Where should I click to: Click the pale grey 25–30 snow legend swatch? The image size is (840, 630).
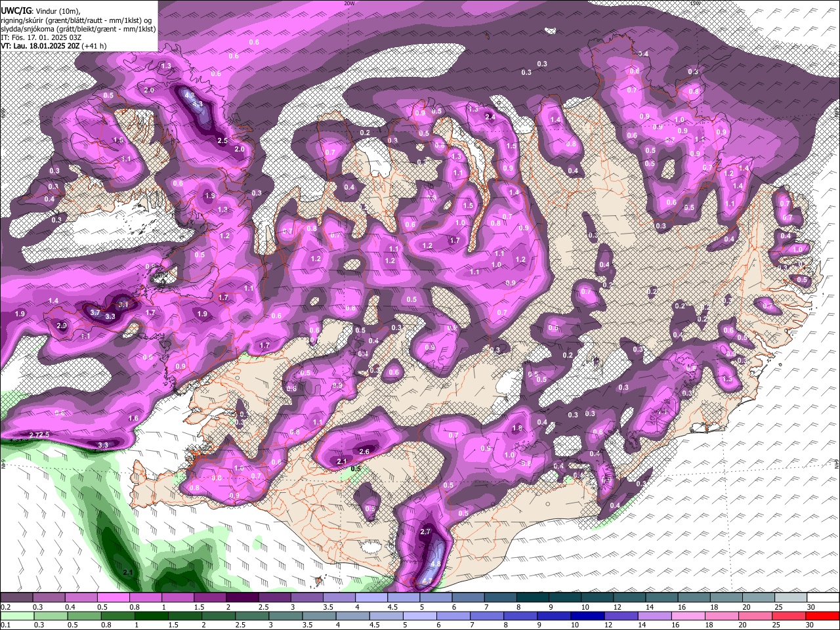[789, 598]
